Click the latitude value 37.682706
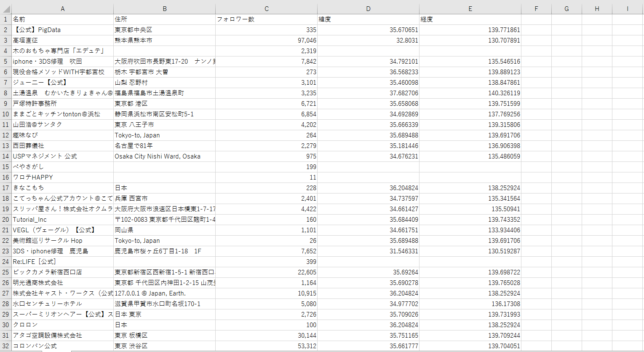Viewport: 644px width, 352px height. (x=369, y=93)
